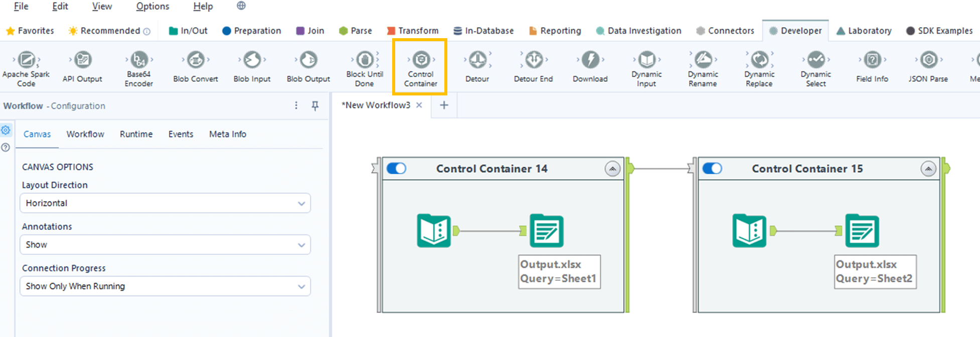The height and width of the screenshot is (337, 980).
Task: Switch to the Join tool palette
Action: 310,31
